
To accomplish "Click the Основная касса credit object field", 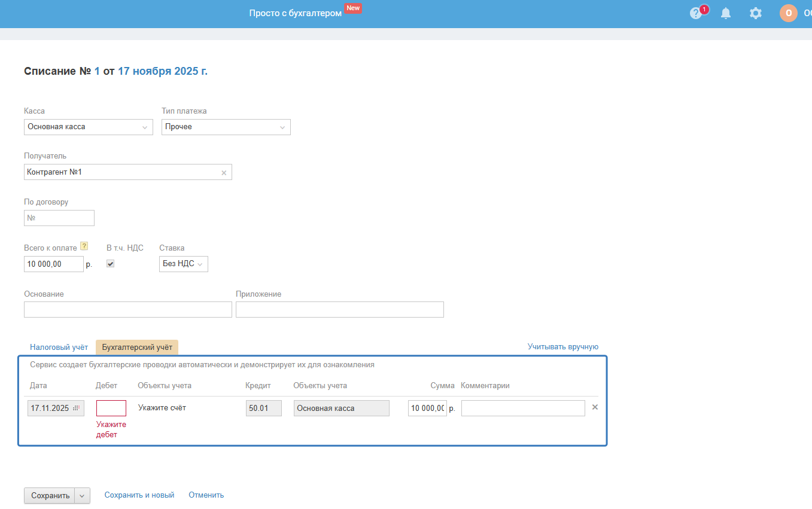I will (342, 409).
